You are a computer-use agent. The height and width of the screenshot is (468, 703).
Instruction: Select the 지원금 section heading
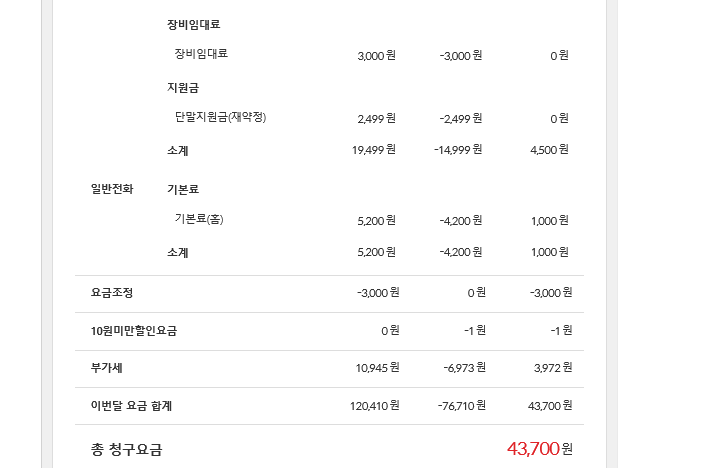click(183, 87)
